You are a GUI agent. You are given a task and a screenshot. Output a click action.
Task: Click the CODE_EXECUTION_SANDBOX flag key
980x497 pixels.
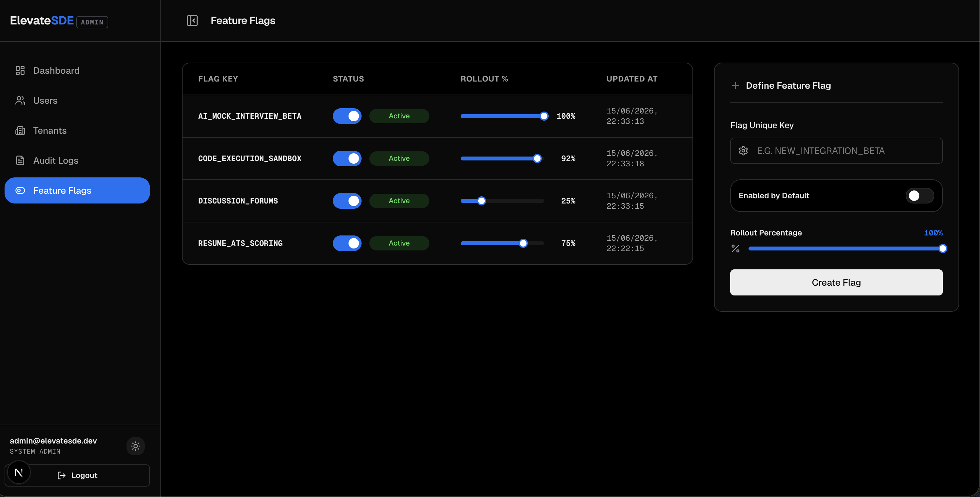point(250,158)
